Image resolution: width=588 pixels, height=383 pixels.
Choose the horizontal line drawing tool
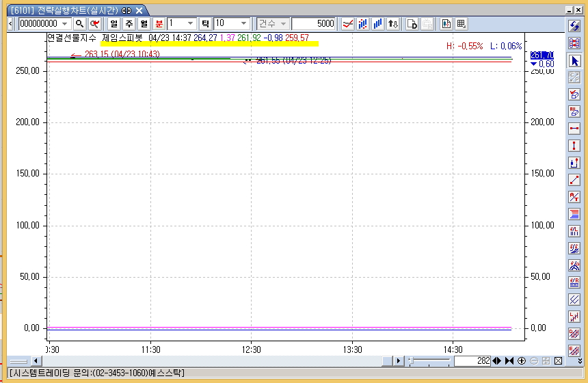[x=574, y=129]
